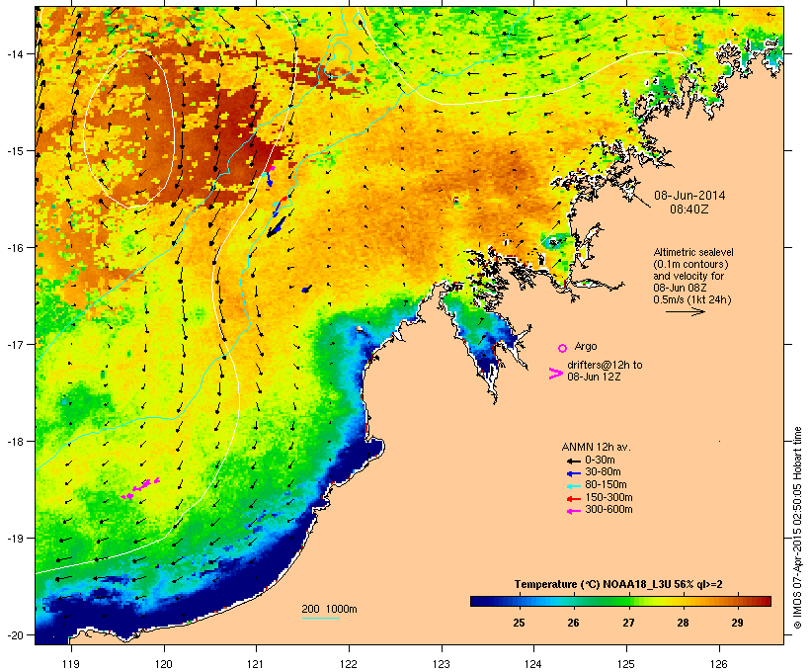Click the longitude axis label '121'
Viewport: 810px width, 672px height.
coord(256,664)
